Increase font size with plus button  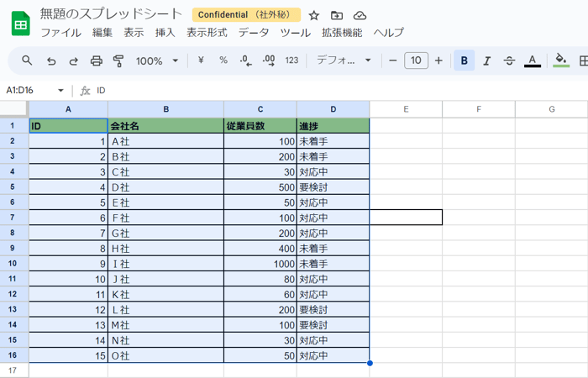point(438,60)
